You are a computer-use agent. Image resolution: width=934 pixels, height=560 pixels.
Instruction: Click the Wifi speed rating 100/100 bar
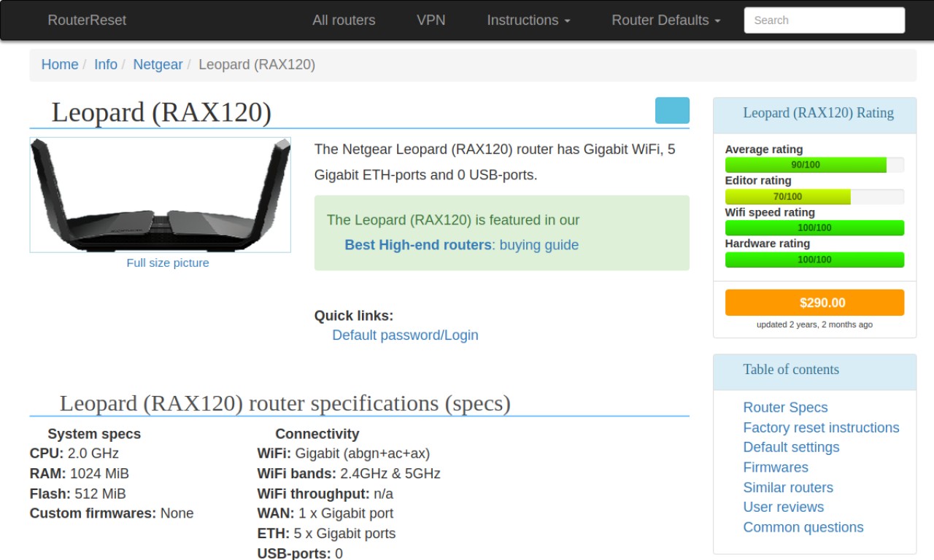[x=814, y=227]
